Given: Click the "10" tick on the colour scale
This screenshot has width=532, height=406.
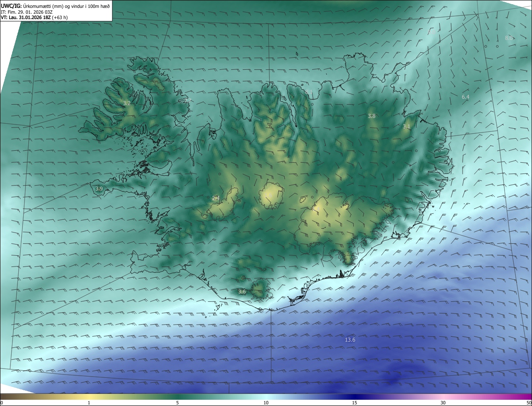Looking at the screenshot, I should 266,403.
